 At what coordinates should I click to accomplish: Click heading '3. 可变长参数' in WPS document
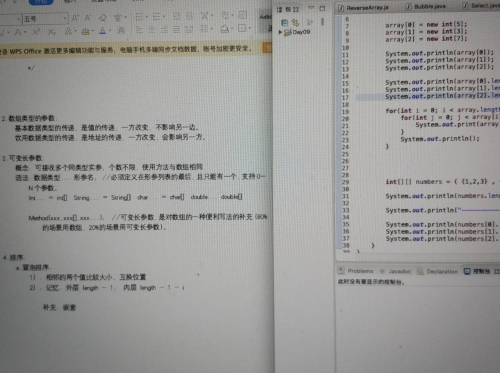point(23,158)
